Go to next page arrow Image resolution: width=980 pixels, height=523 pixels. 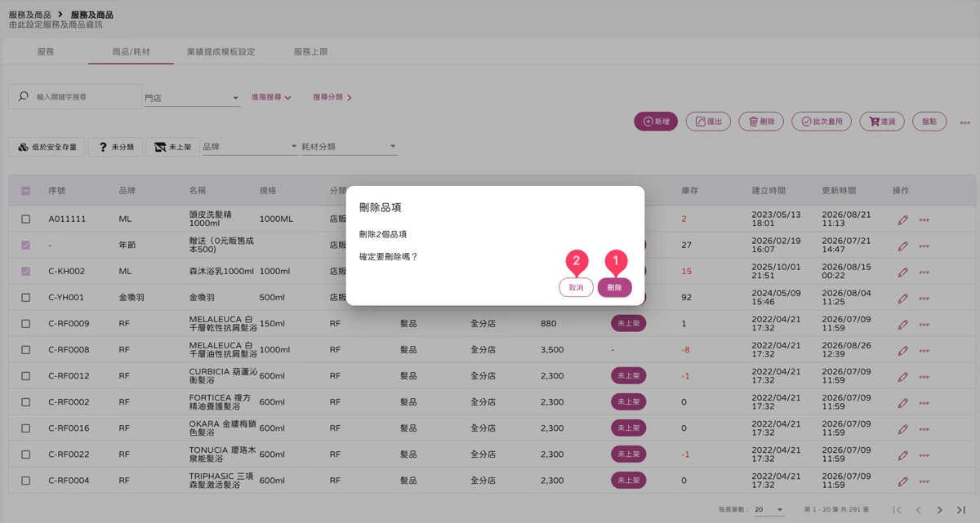point(939,510)
